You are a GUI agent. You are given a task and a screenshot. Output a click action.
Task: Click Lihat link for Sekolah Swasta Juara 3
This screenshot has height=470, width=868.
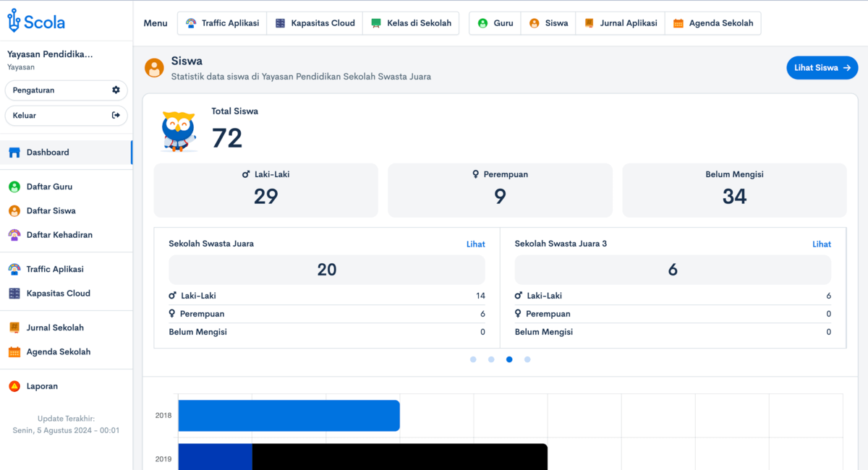(821, 244)
